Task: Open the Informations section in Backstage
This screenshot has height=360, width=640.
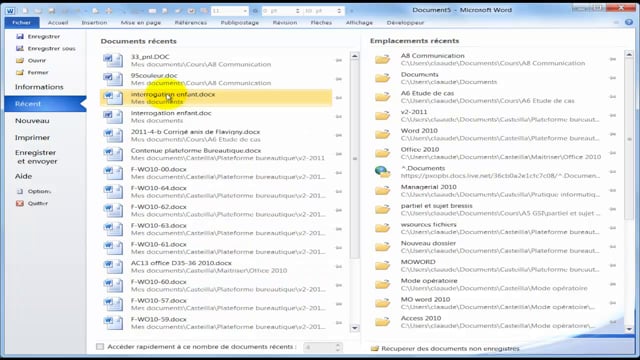Action: [x=39, y=87]
